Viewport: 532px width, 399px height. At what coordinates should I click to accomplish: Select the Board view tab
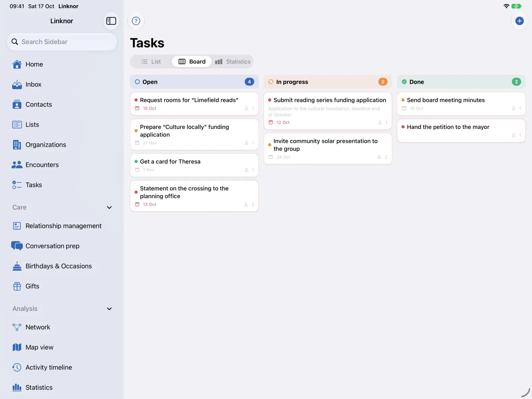pos(192,62)
